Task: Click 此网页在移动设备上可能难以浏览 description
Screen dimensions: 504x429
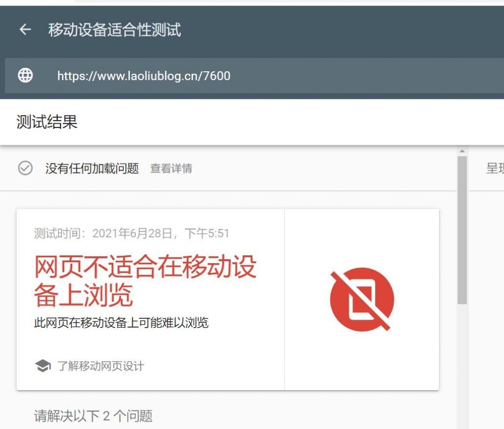Action: 121,322
